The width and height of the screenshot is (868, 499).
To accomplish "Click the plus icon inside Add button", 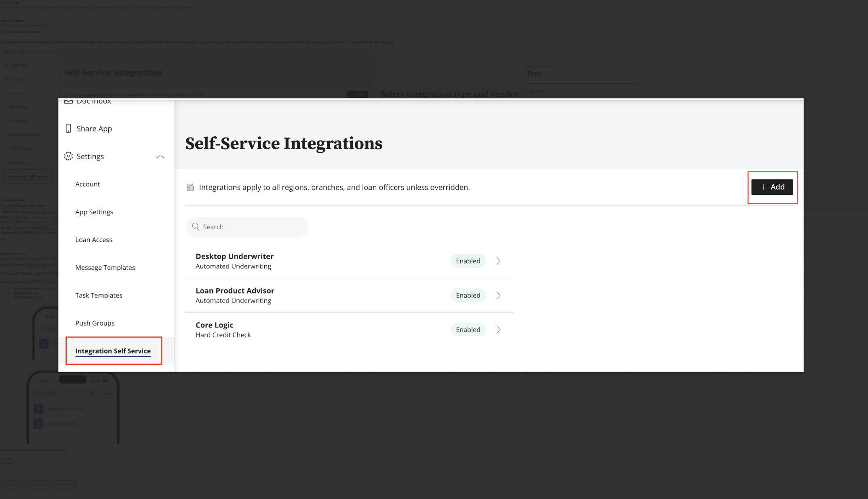I will click(763, 187).
